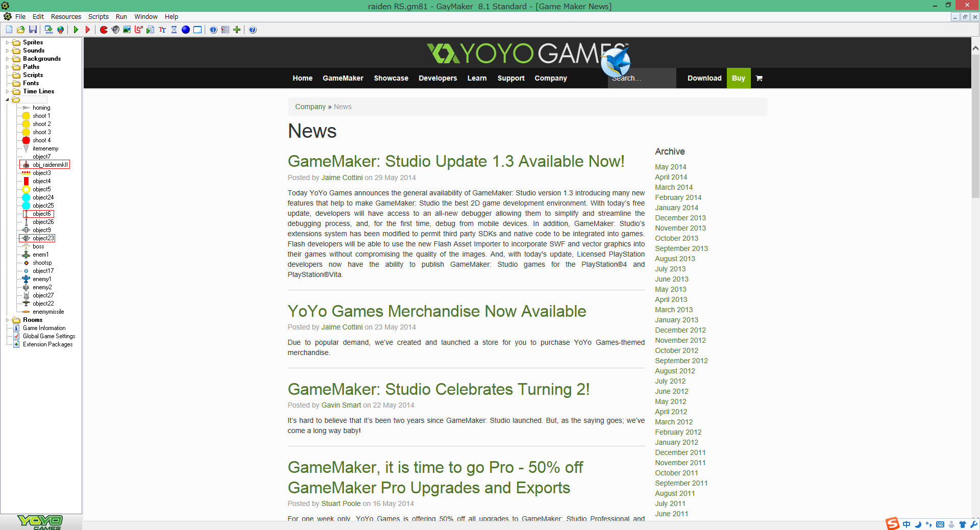Open the May 2014 archive

[671, 167]
